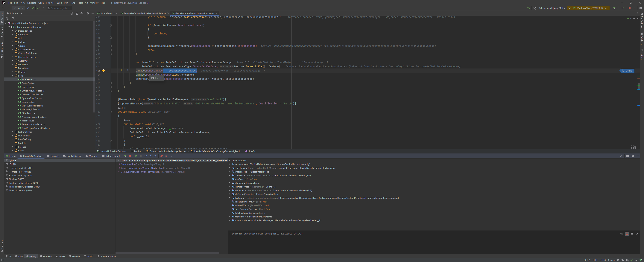
Task: Open the Parallel Stacks debug tab
Action: [72, 156]
